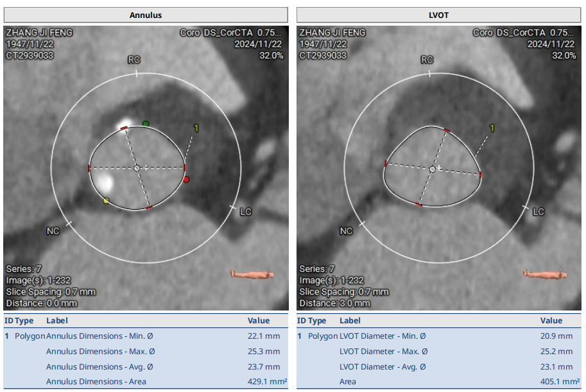Click the red marker dot in Annulus view
This screenshot has width=586, height=392.
point(187,180)
